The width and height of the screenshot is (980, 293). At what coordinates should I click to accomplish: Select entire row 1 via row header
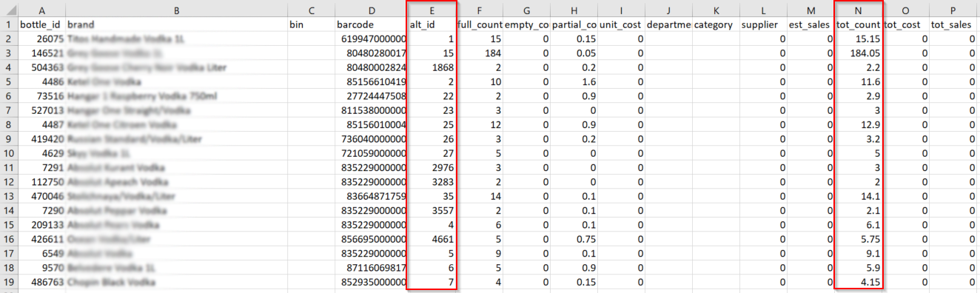(9, 24)
